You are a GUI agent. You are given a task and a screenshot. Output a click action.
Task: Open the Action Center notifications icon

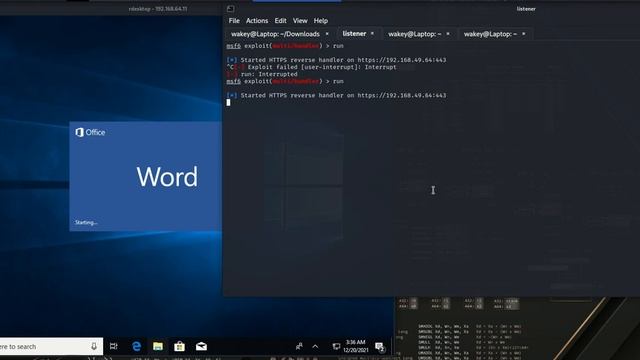point(380,347)
